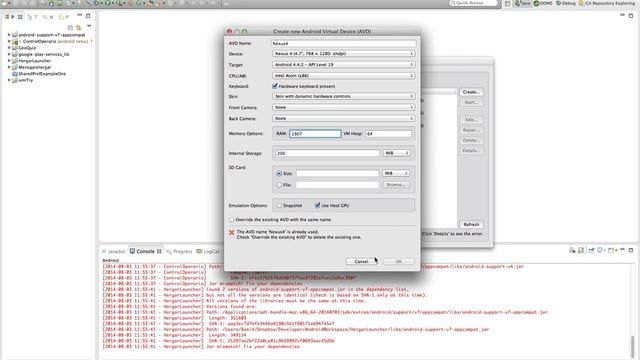Switch to the Javadoc tab
This screenshot has height=360, width=640.
click(x=113, y=251)
